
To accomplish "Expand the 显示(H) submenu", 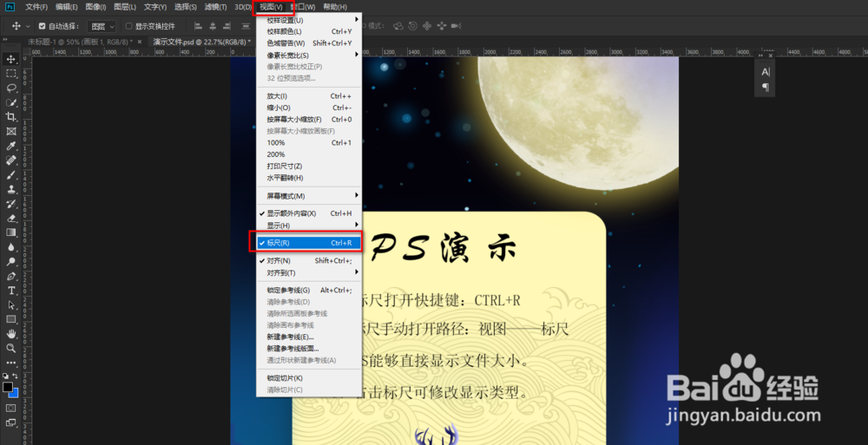I will [309, 226].
